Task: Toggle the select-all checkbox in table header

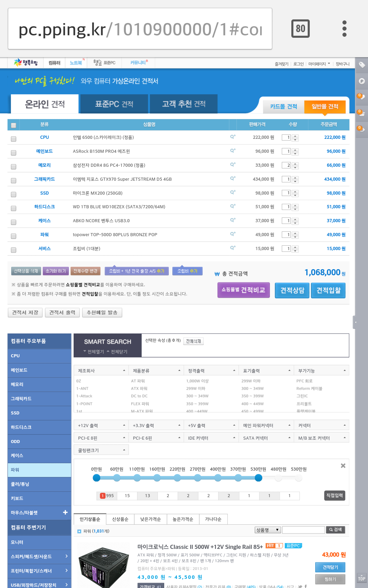Action: coord(14,125)
